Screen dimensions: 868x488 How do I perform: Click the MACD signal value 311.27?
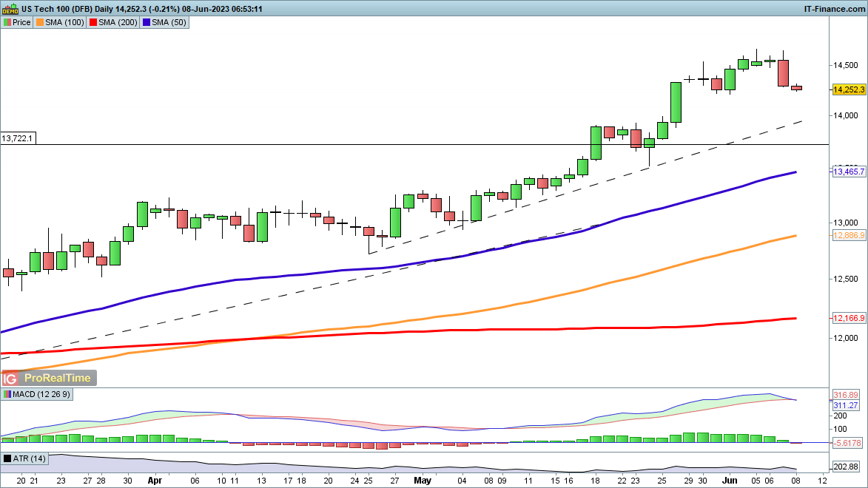click(x=846, y=406)
